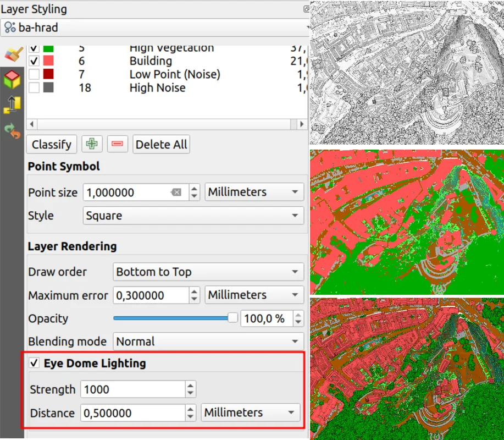
Task: Open the ba-hrad layer selector
Action: pos(154,27)
